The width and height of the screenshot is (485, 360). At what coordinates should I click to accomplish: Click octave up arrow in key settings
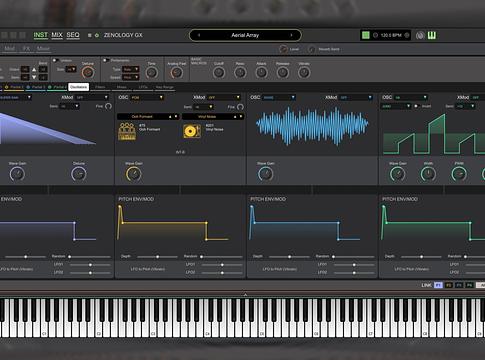(34, 69)
